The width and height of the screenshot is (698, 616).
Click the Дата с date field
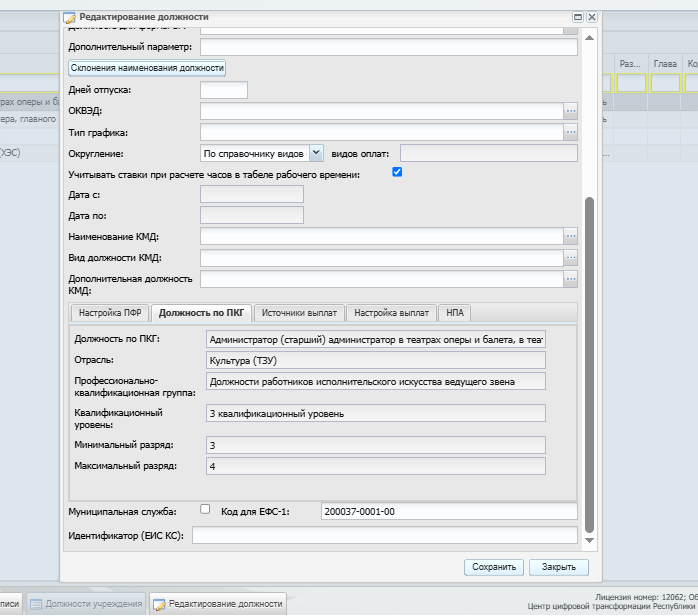point(252,195)
